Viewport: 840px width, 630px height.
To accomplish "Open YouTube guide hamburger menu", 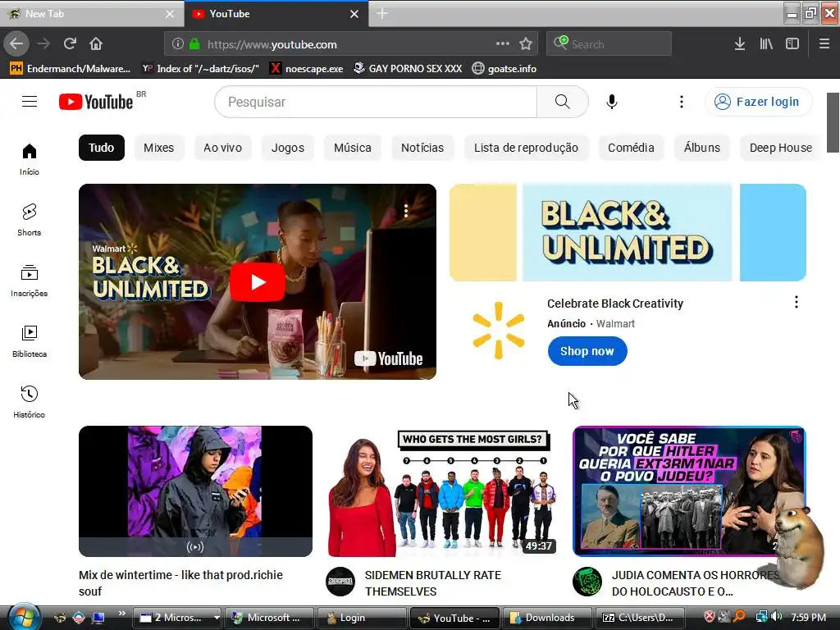I will tap(30, 102).
